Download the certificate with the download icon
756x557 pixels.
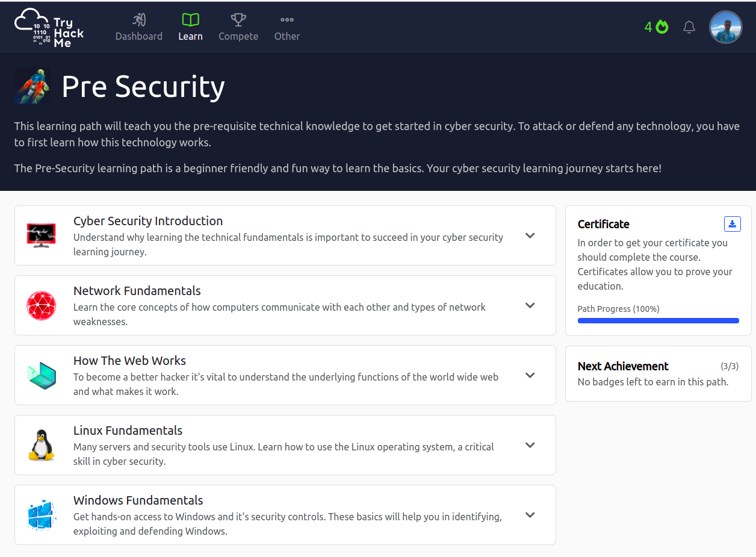[733, 224]
